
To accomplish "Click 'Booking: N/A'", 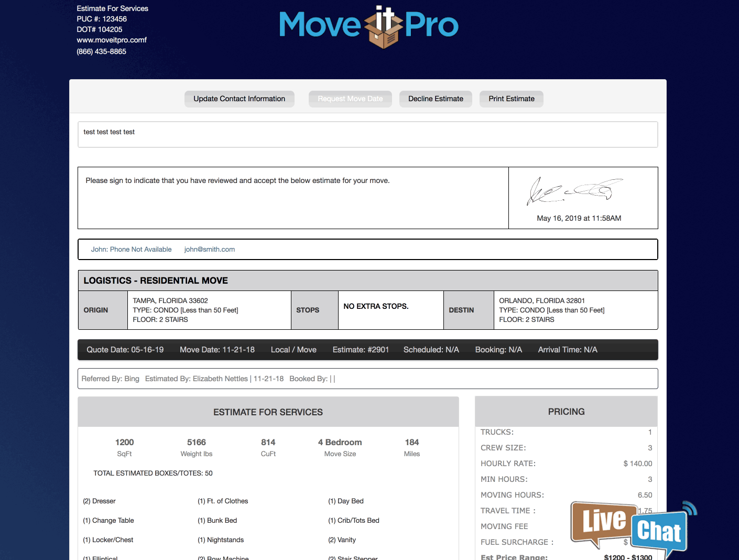I will [x=498, y=350].
